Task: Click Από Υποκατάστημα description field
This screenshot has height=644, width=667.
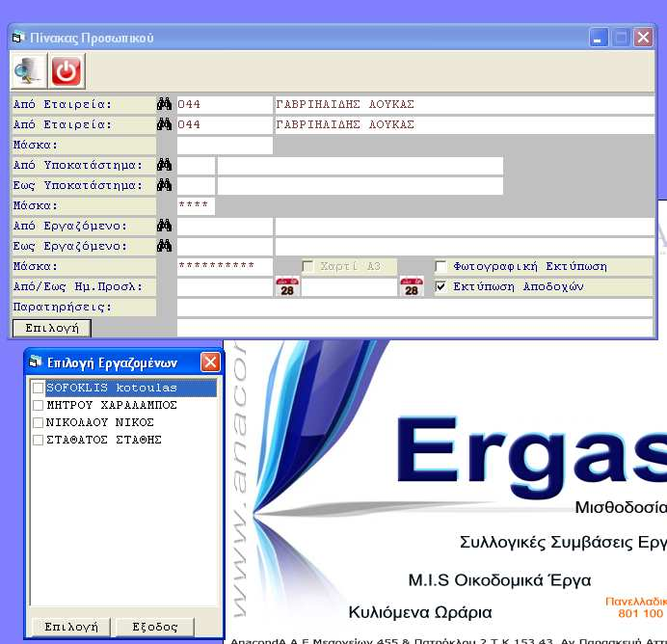Action: (360, 165)
